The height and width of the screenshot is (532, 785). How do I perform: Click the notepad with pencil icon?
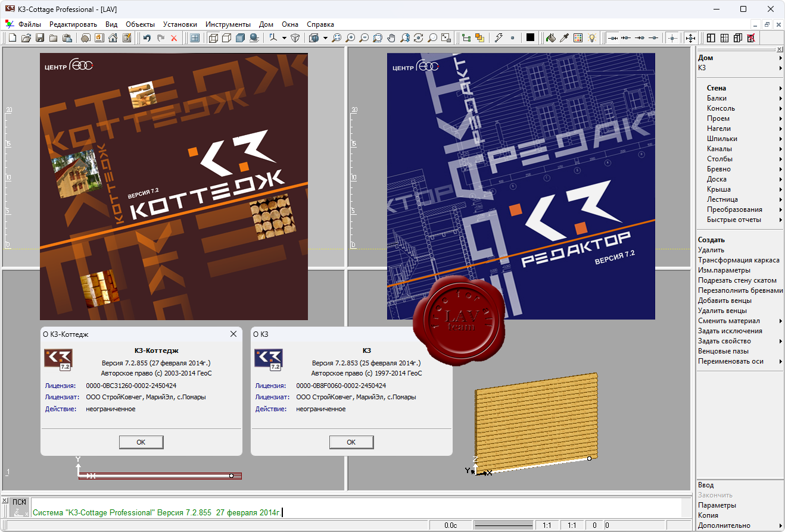tap(126, 38)
